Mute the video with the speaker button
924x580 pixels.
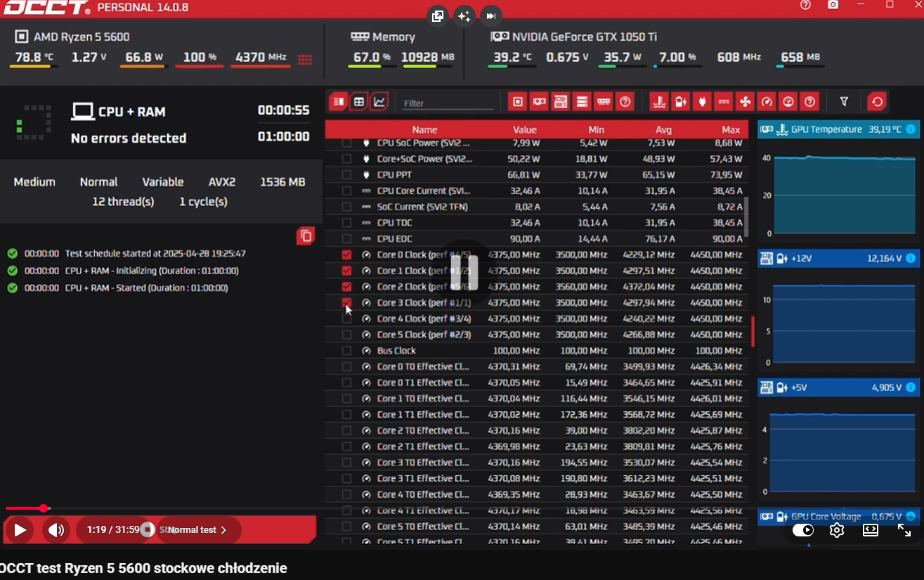tap(56, 530)
